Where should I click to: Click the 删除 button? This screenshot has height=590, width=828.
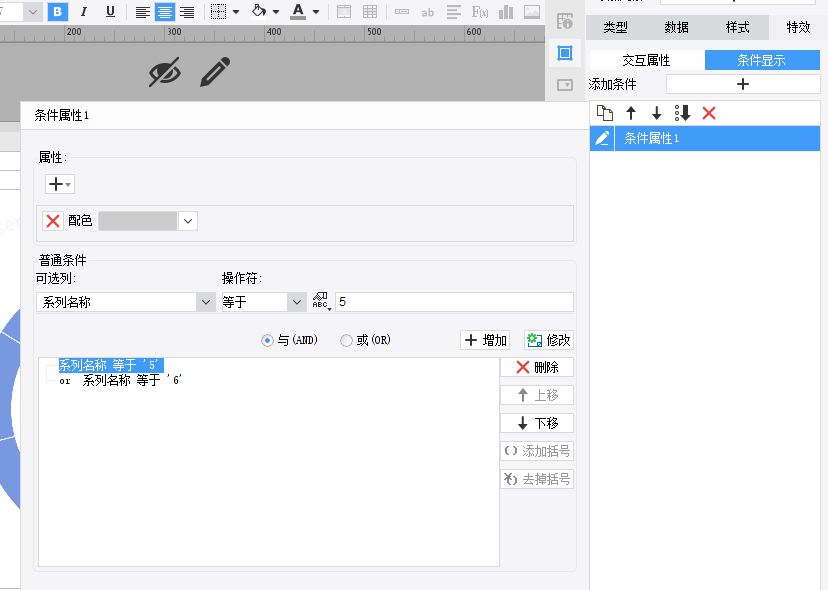pyautogui.click(x=537, y=367)
